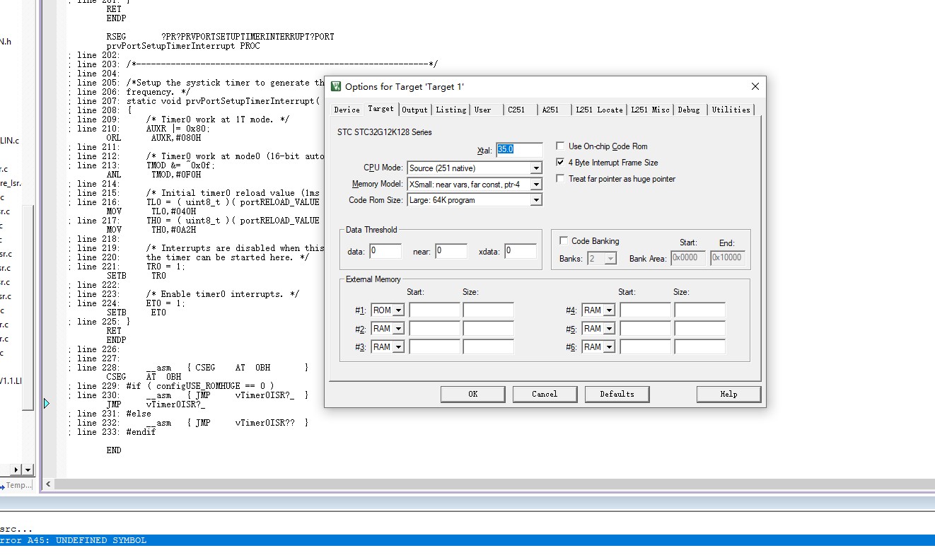Click 'STC STC32G12K128 Series' device label
The height and width of the screenshot is (560, 935).
[x=385, y=132]
